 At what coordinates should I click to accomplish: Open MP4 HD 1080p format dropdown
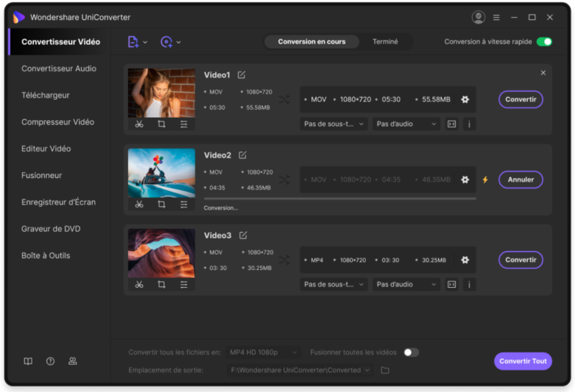tap(262, 353)
